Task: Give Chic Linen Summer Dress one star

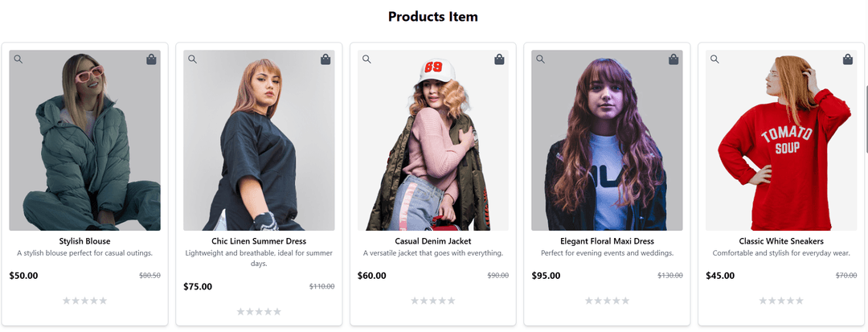Action: pos(241,312)
